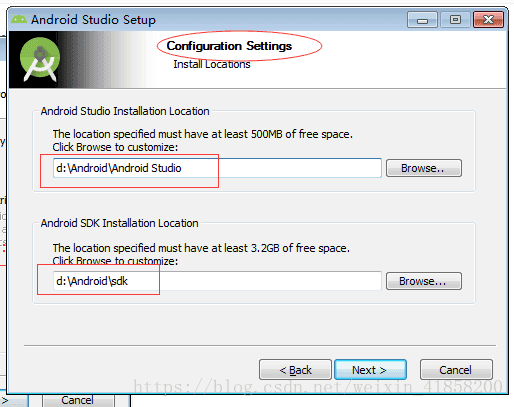
Task: Minimize the Android Studio Setup window
Action: [x=422, y=20]
